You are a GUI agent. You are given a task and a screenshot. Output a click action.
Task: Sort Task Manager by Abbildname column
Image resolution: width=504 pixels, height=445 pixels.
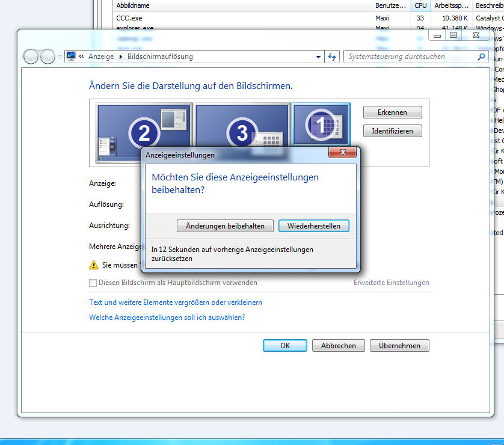(243, 5)
